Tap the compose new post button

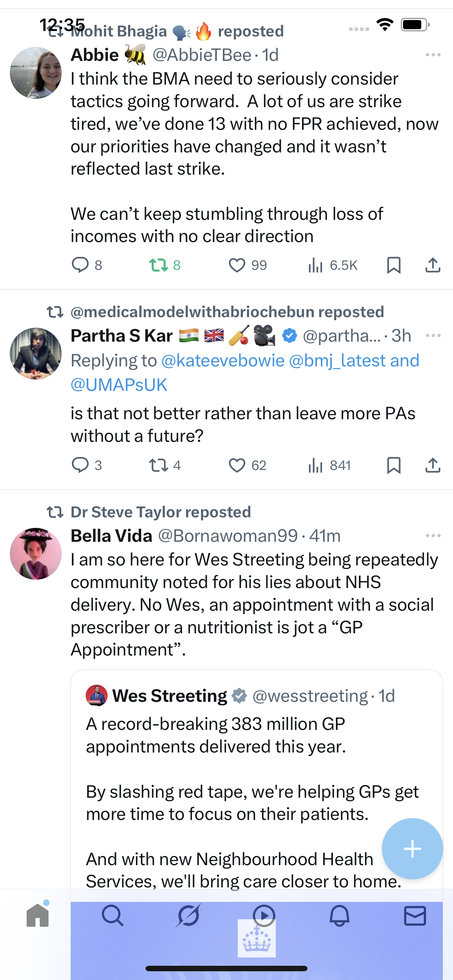click(412, 848)
